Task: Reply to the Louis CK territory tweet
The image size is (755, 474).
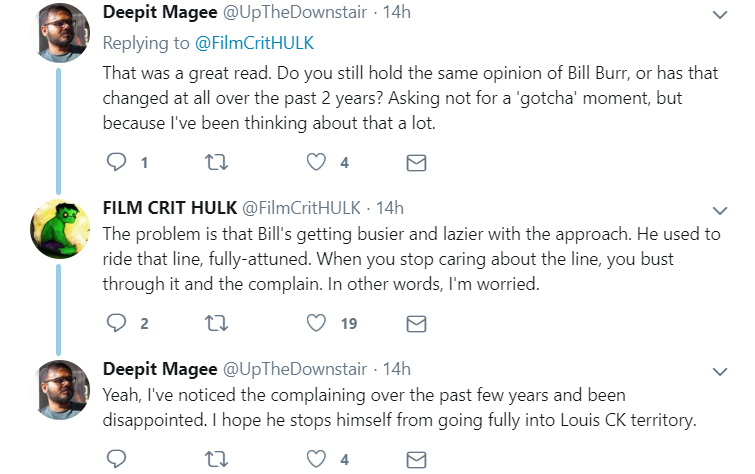Action: pos(116,459)
